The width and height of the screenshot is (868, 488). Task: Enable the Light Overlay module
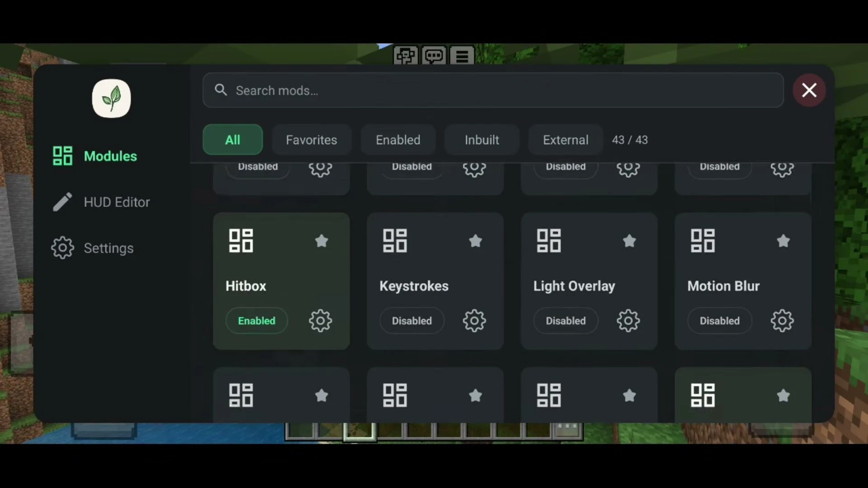pyautogui.click(x=566, y=321)
